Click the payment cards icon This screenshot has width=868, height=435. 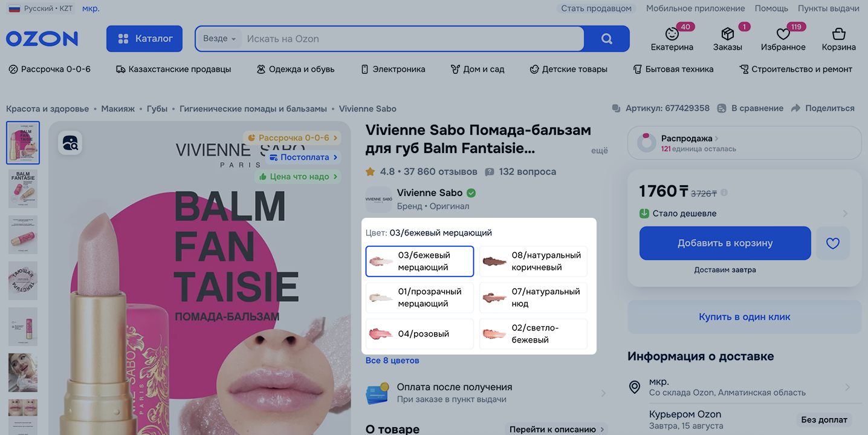click(377, 393)
